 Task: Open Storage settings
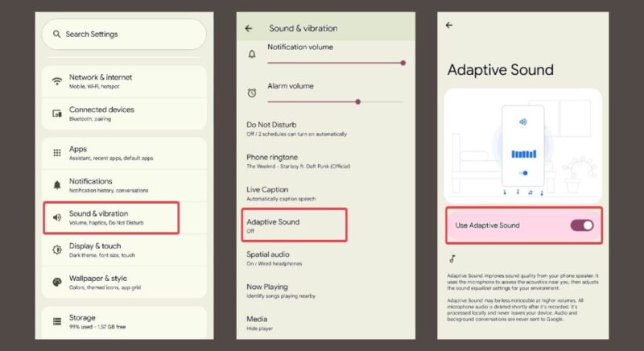coord(124,322)
